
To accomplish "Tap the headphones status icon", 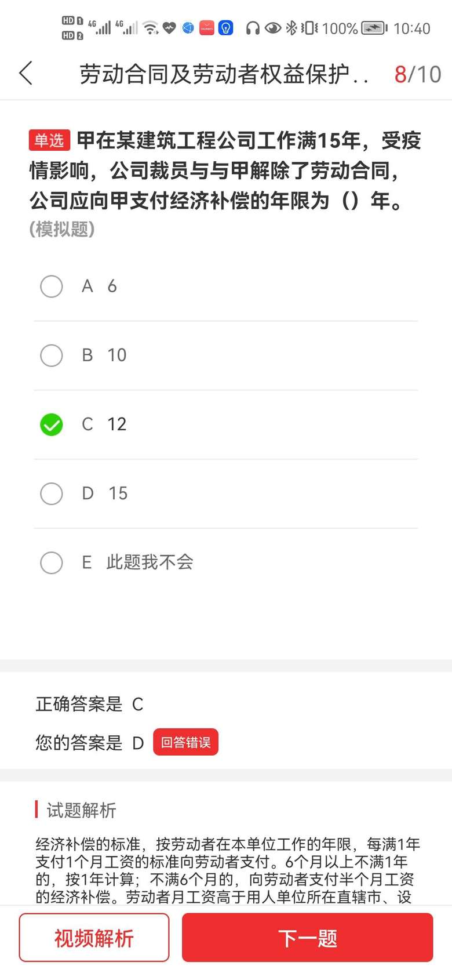I will pyautogui.click(x=253, y=28).
